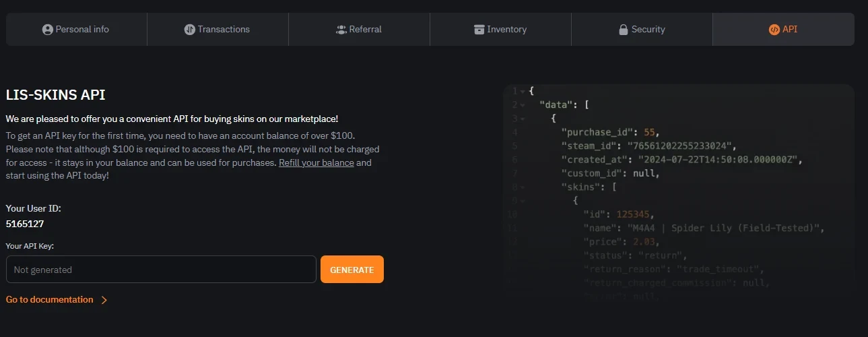
Task: Click the GENERATE button
Action: tap(352, 270)
